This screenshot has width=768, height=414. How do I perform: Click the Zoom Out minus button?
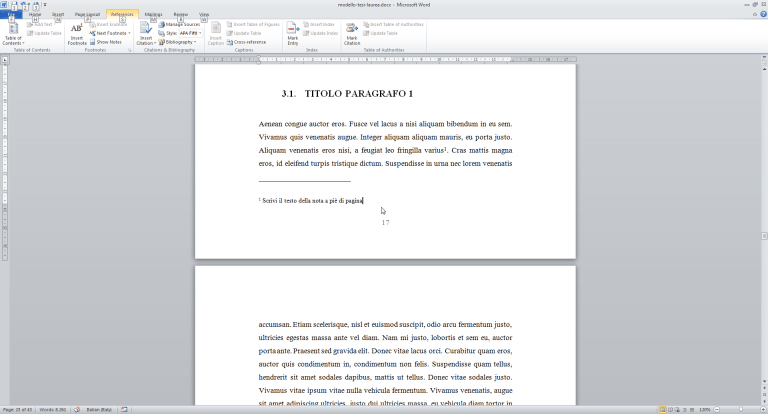click(717, 410)
